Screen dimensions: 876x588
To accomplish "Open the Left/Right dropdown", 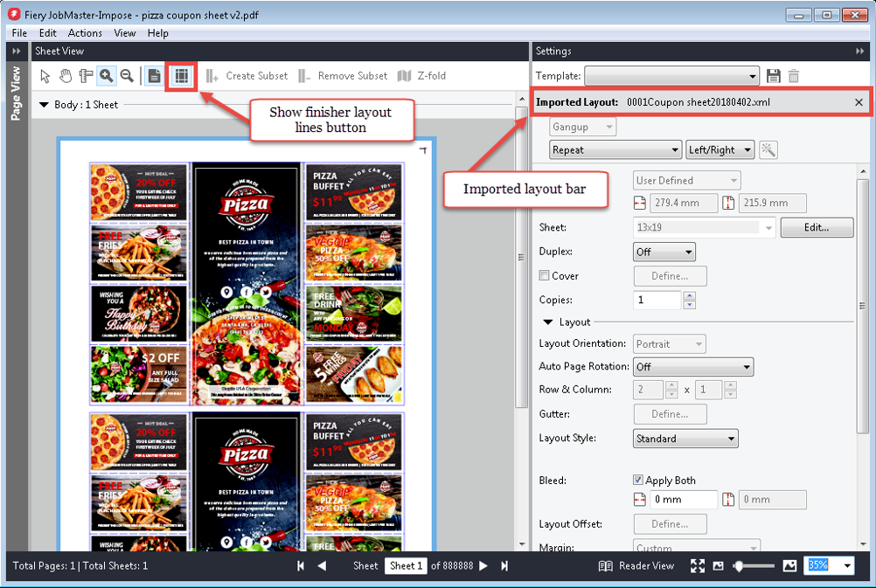I will click(720, 149).
